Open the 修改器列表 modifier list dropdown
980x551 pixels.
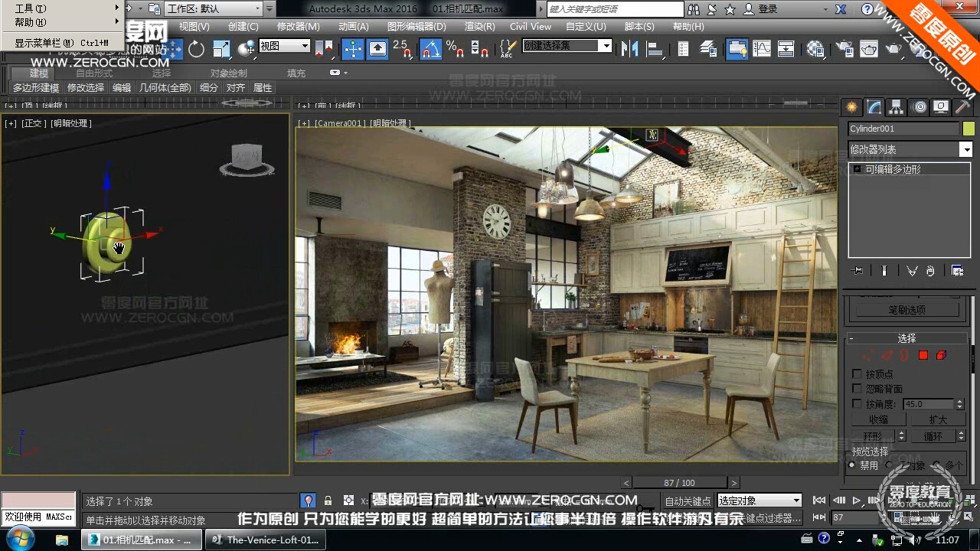(910, 149)
